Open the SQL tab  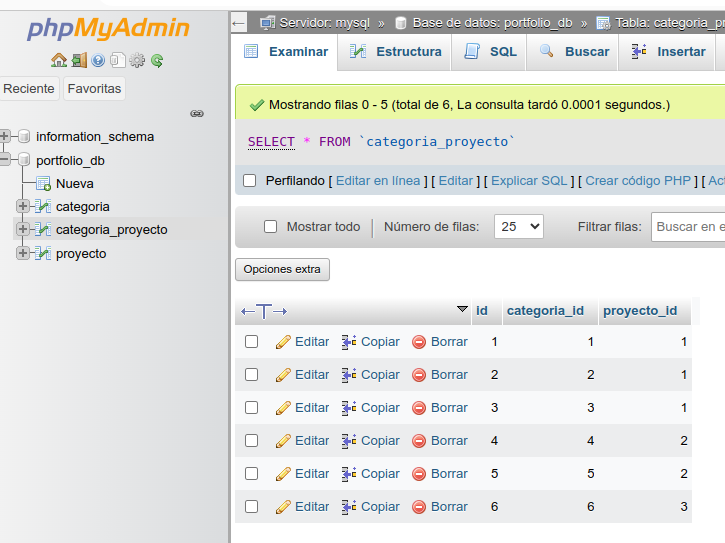[491, 52]
